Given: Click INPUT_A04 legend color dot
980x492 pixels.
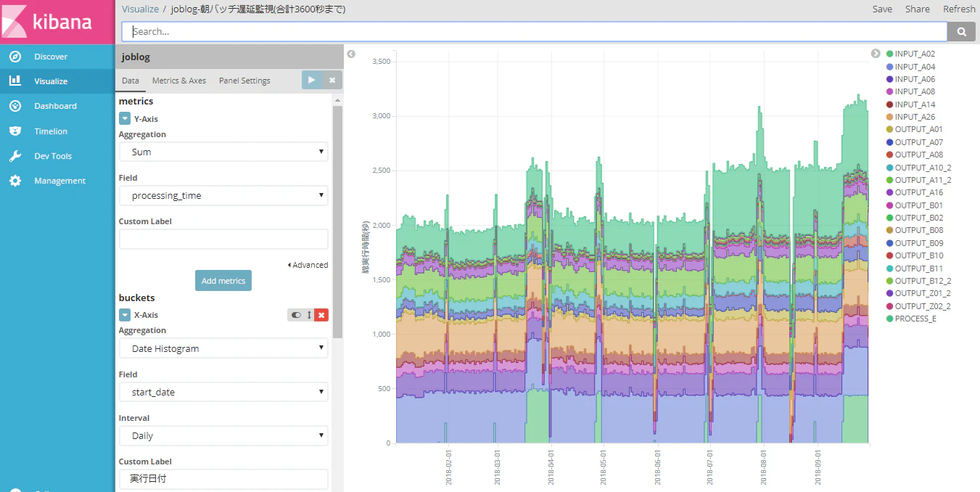Looking at the screenshot, I should tap(890, 67).
